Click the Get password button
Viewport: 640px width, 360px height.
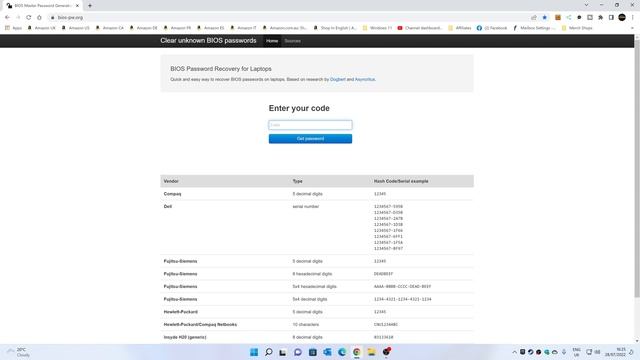click(310, 139)
